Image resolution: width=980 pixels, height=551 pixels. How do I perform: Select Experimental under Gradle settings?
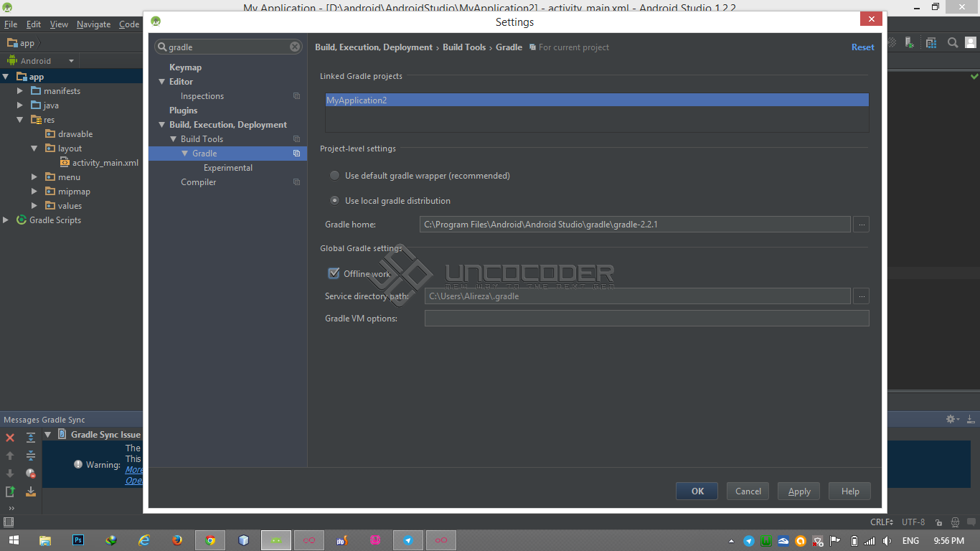(228, 168)
